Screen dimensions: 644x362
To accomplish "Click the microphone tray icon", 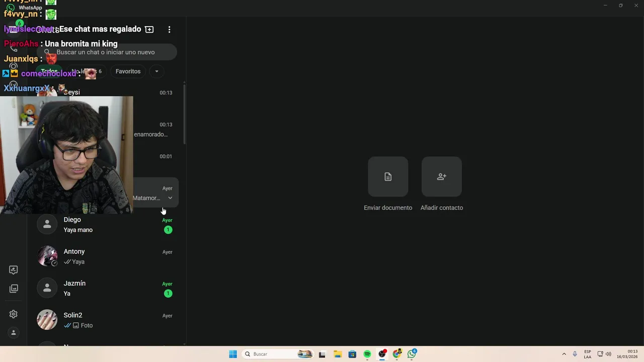I will (x=575, y=354).
